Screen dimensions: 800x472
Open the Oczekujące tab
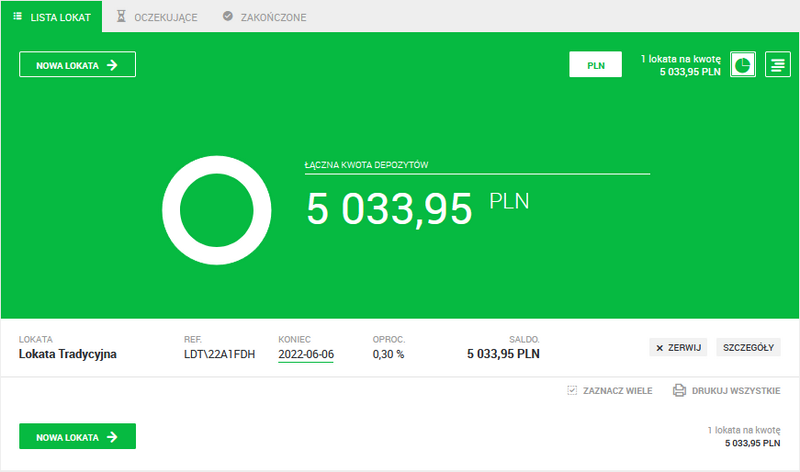pos(157,17)
